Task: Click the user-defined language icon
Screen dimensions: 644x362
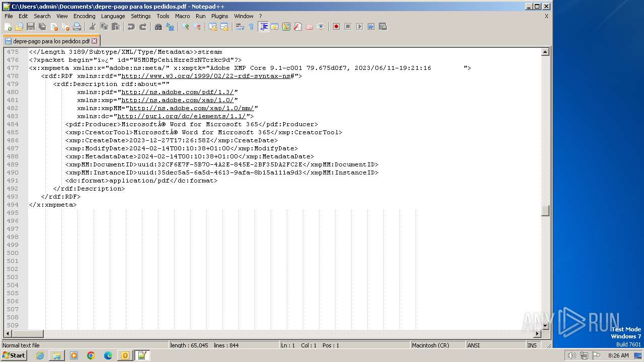Action: click(275, 27)
